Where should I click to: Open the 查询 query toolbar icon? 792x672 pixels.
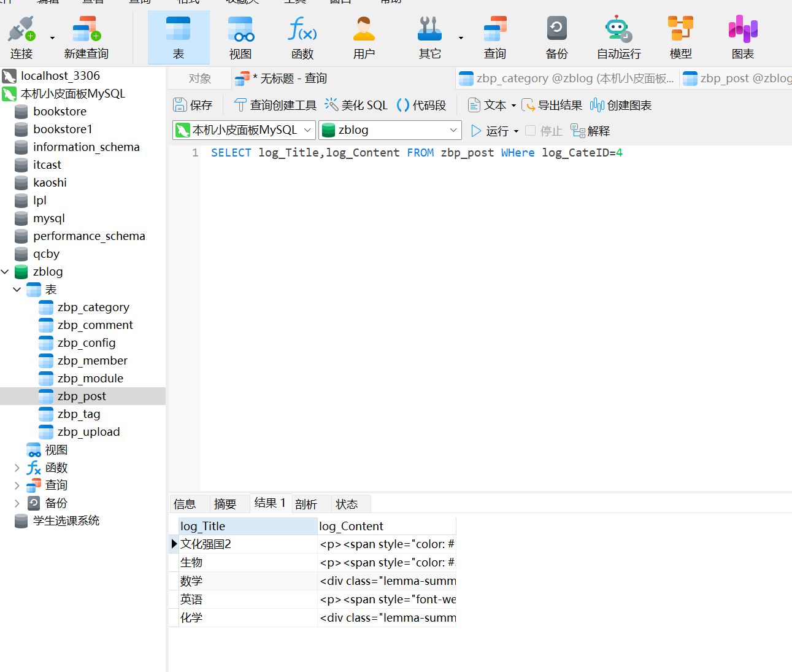click(495, 37)
